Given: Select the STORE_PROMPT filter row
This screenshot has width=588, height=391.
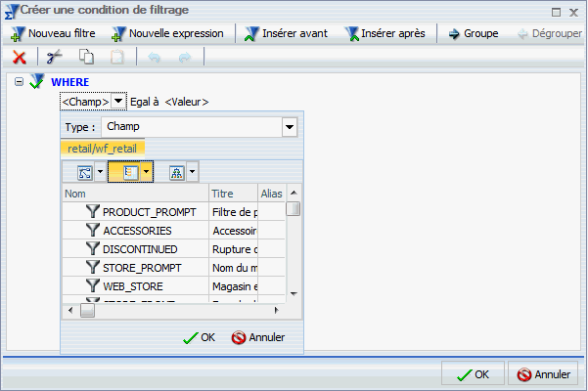Looking at the screenshot, I should point(173,268).
